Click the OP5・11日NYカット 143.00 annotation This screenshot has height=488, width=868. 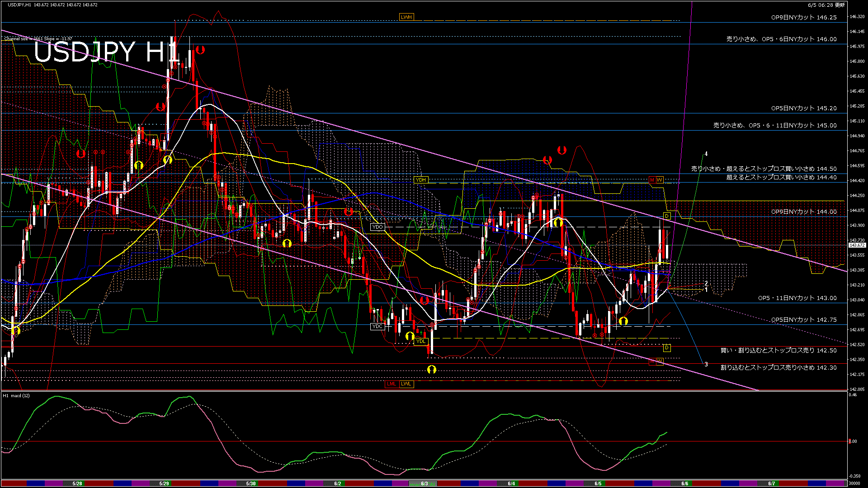(x=797, y=298)
